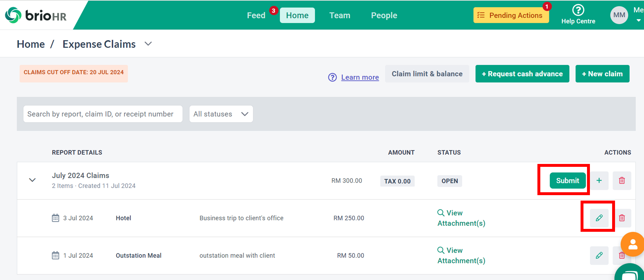Image resolution: width=644 pixels, height=280 pixels.
Task: Click Request cash advance button
Action: pos(522,74)
